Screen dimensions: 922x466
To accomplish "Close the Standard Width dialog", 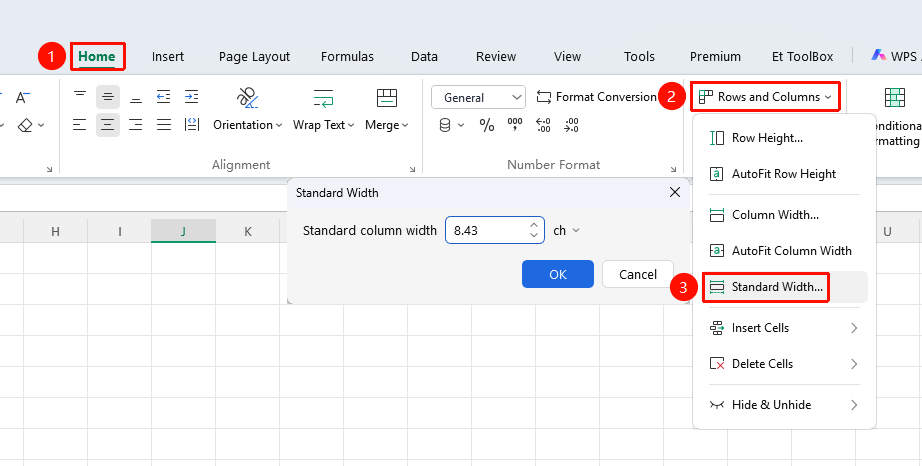I will point(675,192).
